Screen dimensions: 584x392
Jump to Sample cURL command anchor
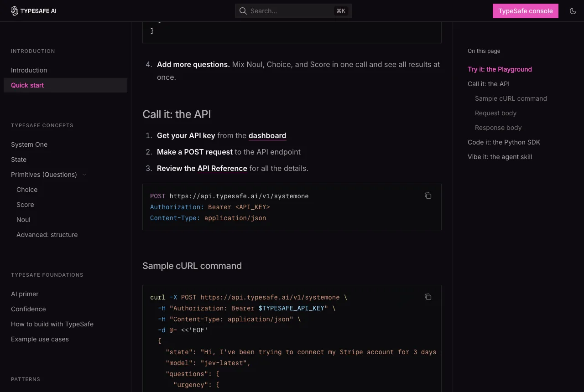[511, 98]
